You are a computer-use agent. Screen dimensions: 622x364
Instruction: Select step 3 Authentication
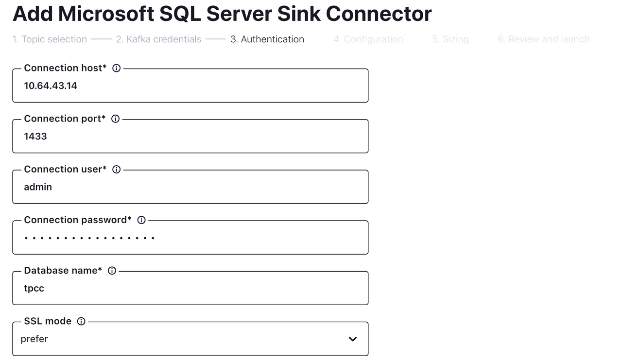click(267, 39)
